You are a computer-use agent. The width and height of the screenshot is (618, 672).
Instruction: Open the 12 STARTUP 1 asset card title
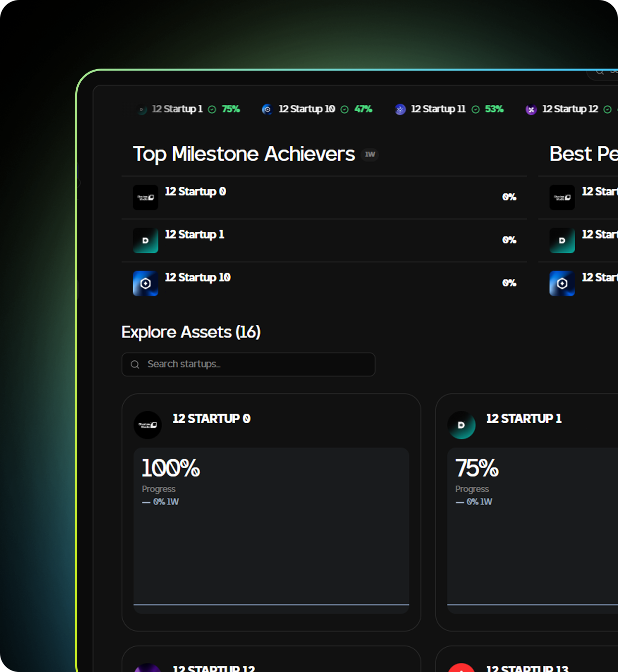click(x=524, y=419)
